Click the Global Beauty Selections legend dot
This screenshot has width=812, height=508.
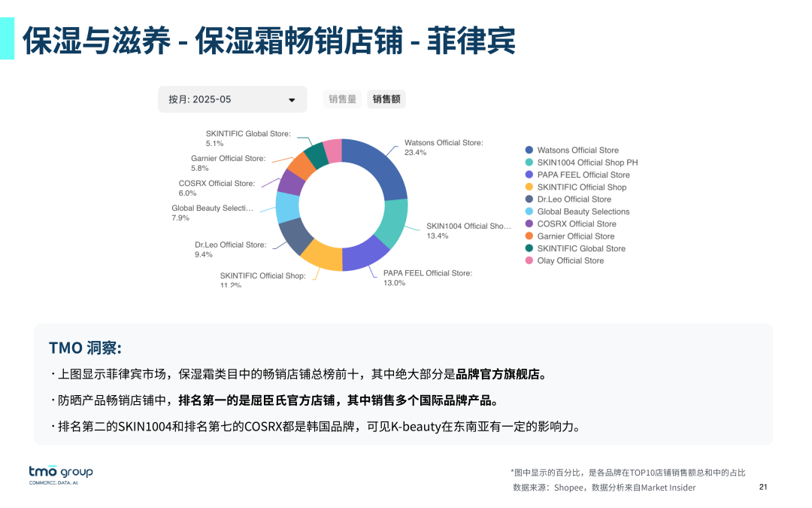pyautogui.click(x=529, y=211)
